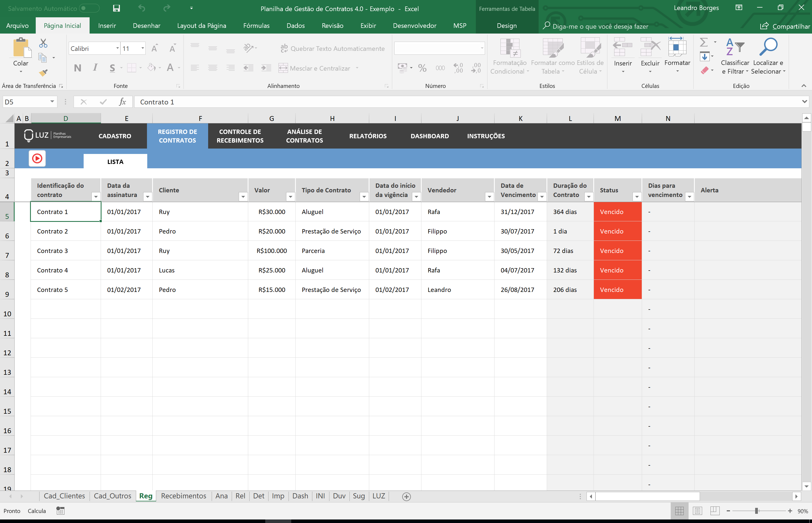Apply underline with the S icon
The height and width of the screenshot is (523, 812).
click(112, 68)
